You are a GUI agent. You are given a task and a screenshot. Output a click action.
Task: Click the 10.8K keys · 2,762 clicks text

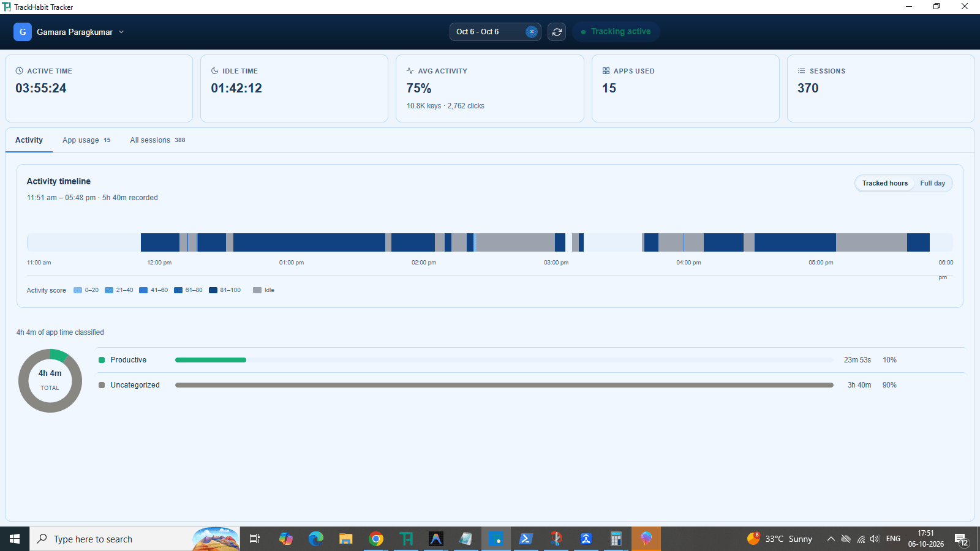pyautogui.click(x=445, y=106)
